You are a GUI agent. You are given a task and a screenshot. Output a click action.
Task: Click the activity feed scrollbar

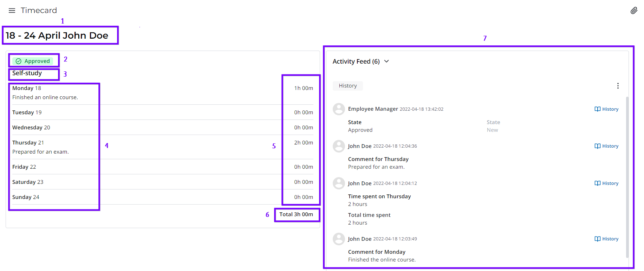(627, 176)
